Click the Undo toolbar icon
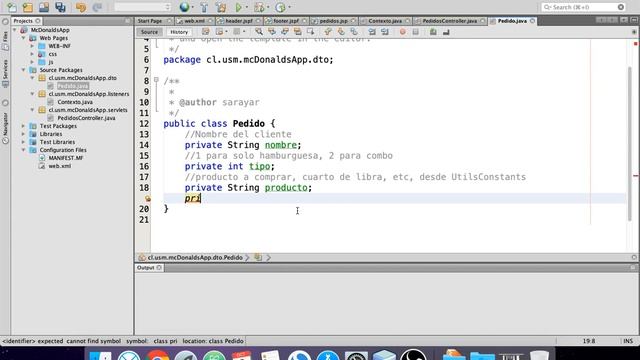The image size is (640, 360). [81, 7]
